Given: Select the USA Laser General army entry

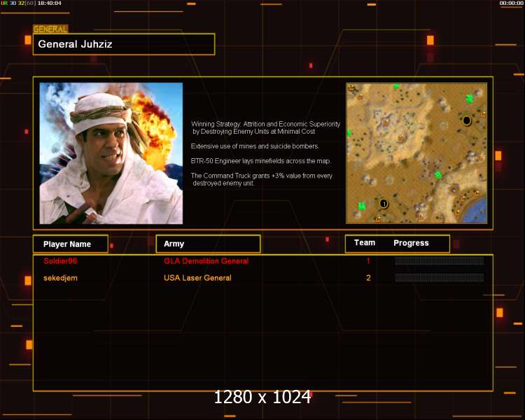Looking at the screenshot, I should coord(197,278).
